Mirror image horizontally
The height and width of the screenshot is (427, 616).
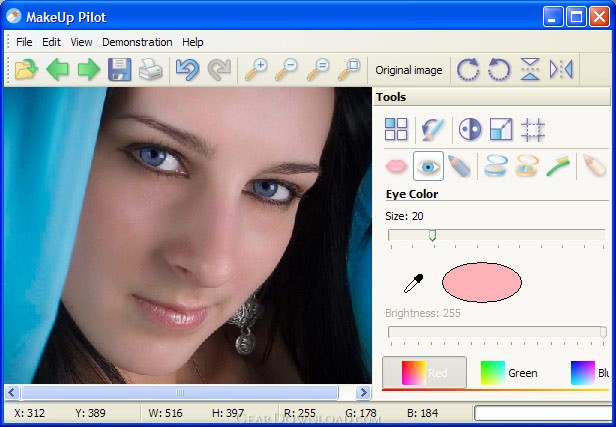561,70
